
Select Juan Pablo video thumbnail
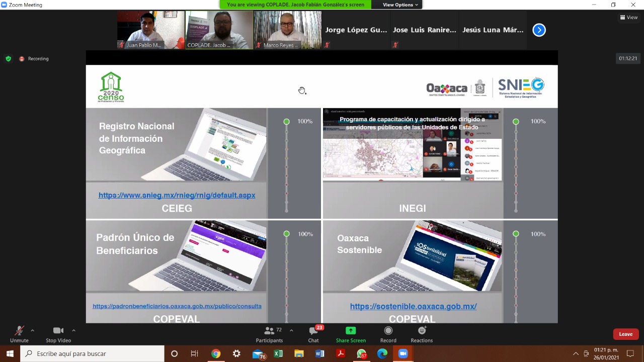click(150, 30)
